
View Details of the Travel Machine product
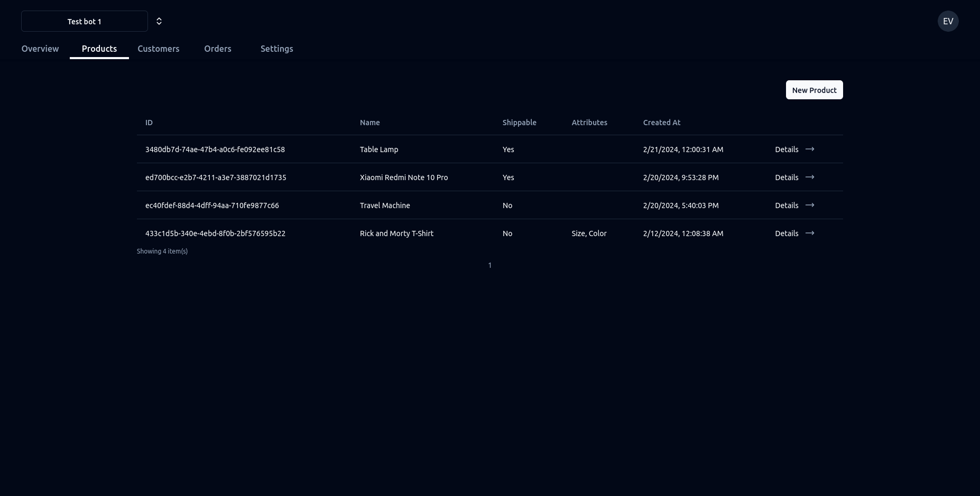(787, 205)
